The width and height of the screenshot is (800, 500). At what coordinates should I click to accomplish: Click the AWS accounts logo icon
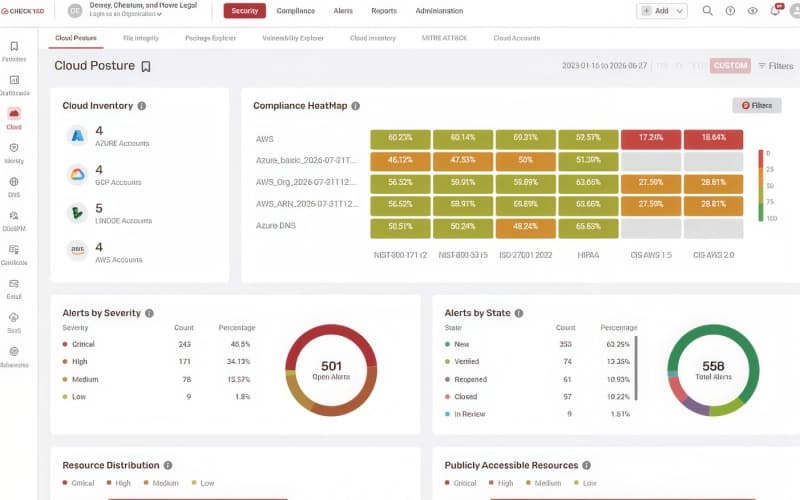pyautogui.click(x=78, y=250)
